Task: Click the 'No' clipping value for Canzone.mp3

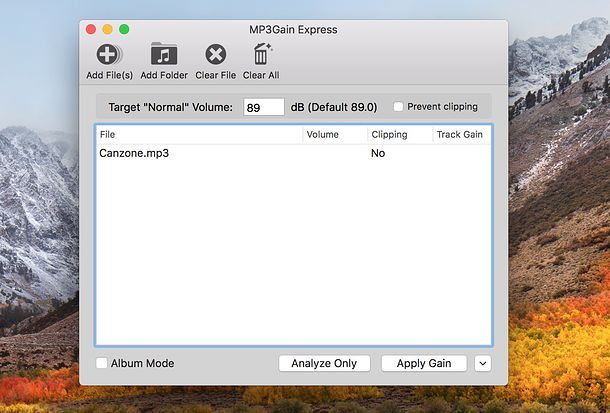Action: pos(378,153)
